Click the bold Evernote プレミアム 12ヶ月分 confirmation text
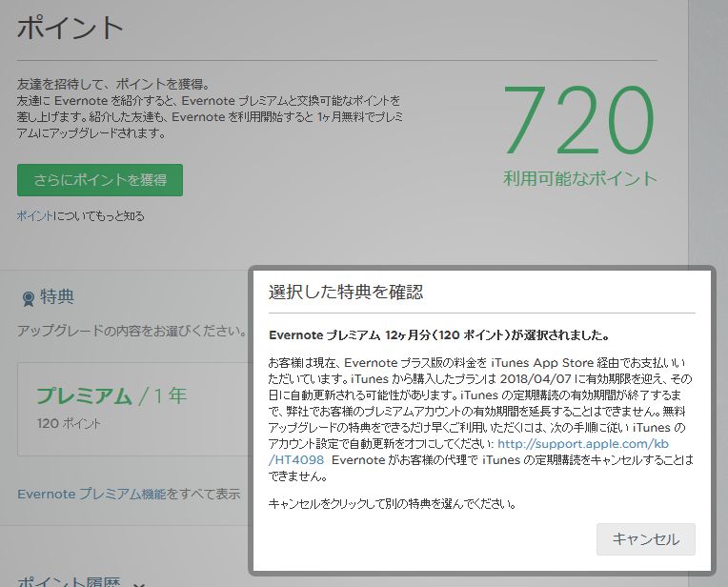The image size is (728, 587). pyautogui.click(x=438, y=335)
